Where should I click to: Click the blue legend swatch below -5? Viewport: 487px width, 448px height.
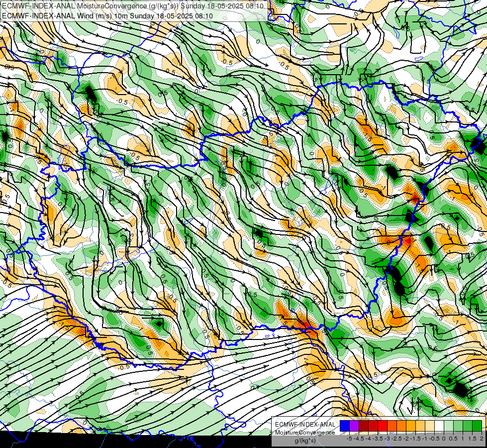click(x=345, y=426)
